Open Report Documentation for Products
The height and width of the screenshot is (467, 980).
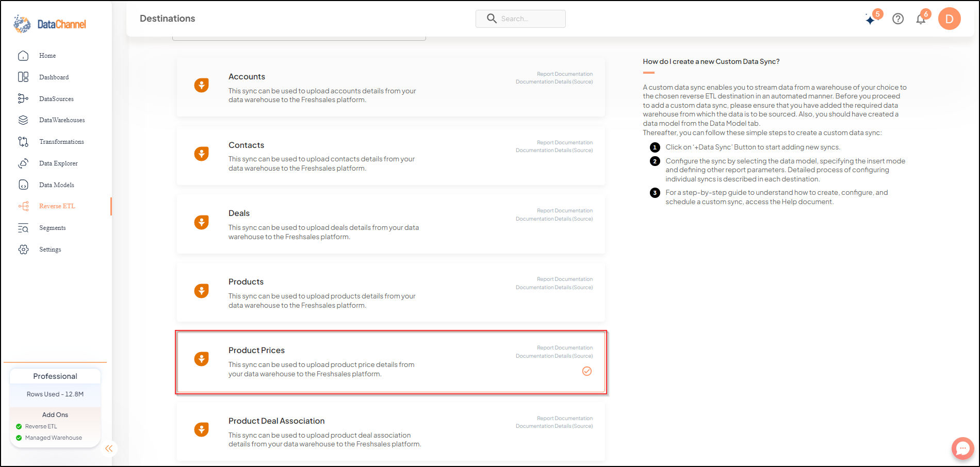(x=565, y=279)
